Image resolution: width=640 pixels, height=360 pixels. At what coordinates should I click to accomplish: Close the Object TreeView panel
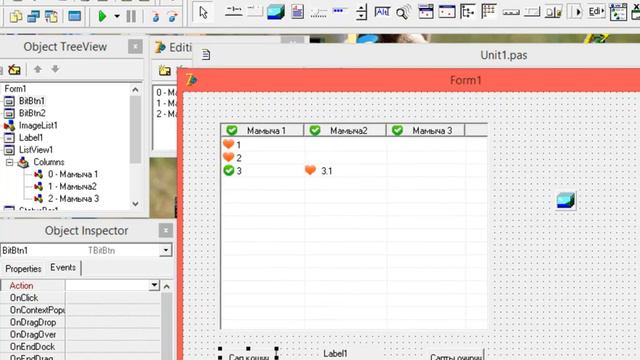136,47
